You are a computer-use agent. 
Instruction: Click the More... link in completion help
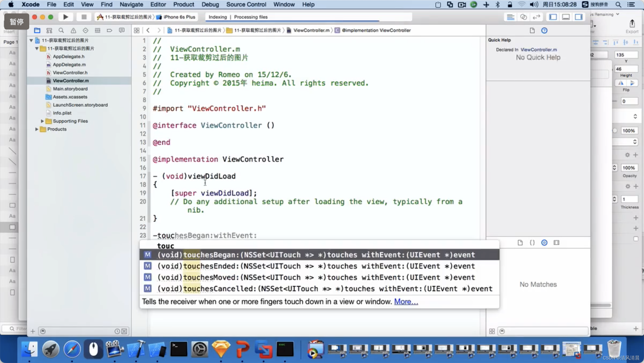pos(406,302)
